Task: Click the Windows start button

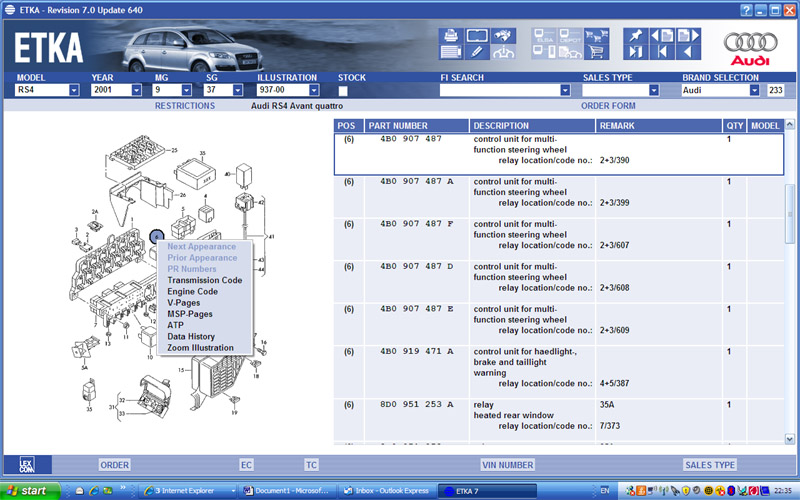Action: 30,491
